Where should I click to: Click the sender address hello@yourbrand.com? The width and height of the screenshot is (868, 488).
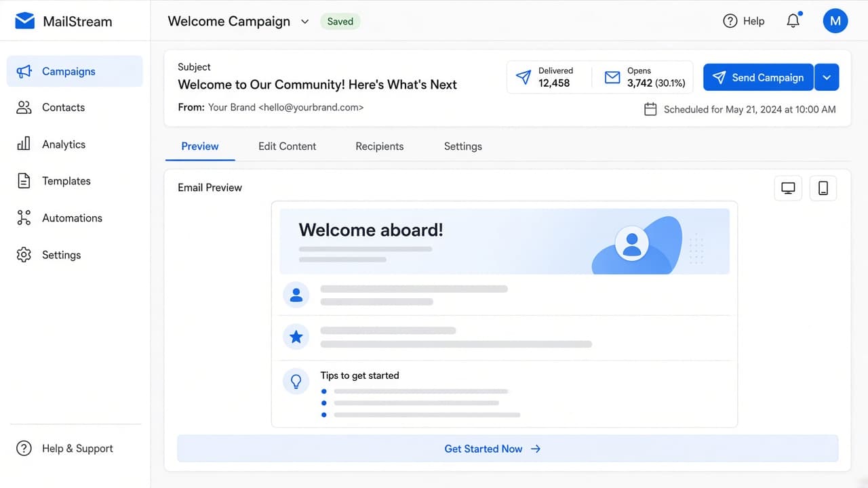[311, 107]
